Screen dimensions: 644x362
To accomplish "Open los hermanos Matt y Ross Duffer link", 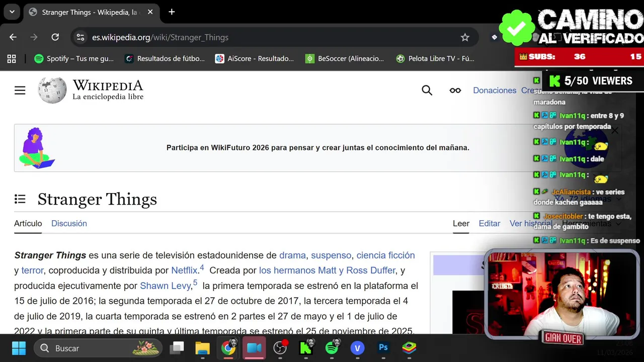I will click(x=327, y=270).
